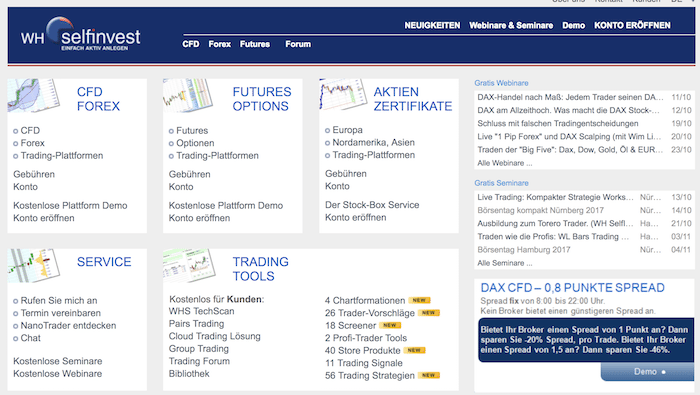The height and width of the screenshot is (395, 700).
Task: Click the AKTIEN ZERTIFIKATE heading
Action: [412, 99]
